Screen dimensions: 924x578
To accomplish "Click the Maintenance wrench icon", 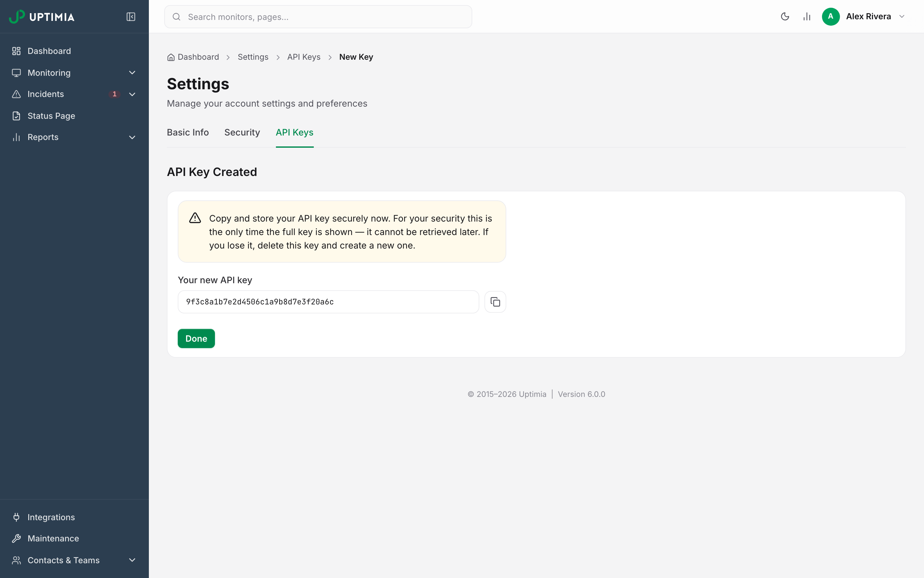I will coord(16,539).
